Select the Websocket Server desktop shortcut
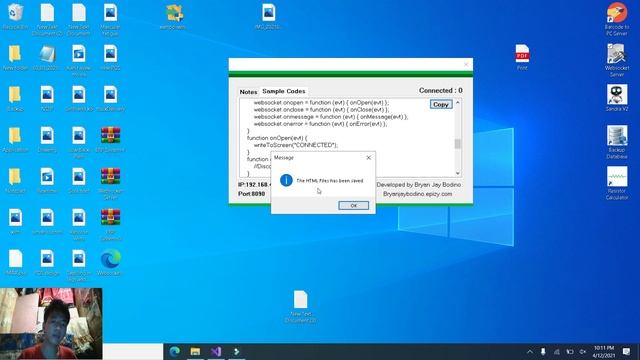This screenshot has height=360, width=640. pos(617,60)
